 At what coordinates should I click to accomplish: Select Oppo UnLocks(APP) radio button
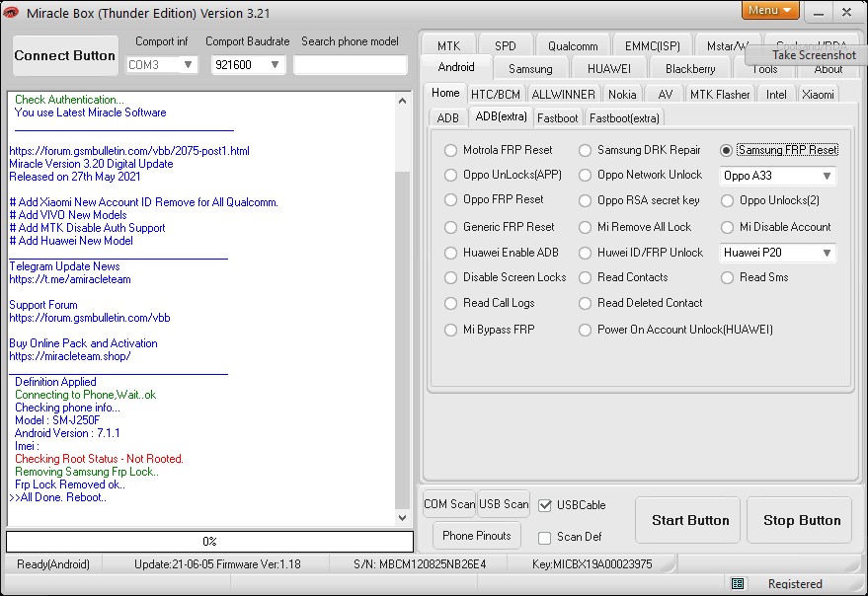(x=450, y=175)
